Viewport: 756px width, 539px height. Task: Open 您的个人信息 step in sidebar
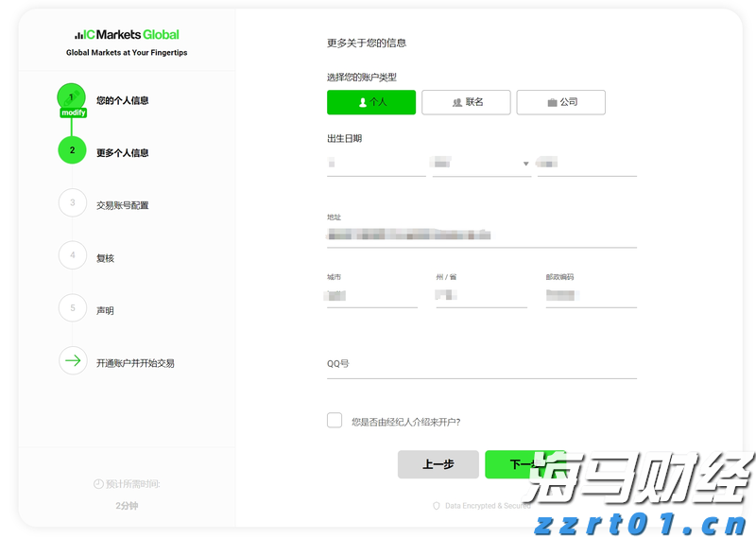(x=122, y=100)
